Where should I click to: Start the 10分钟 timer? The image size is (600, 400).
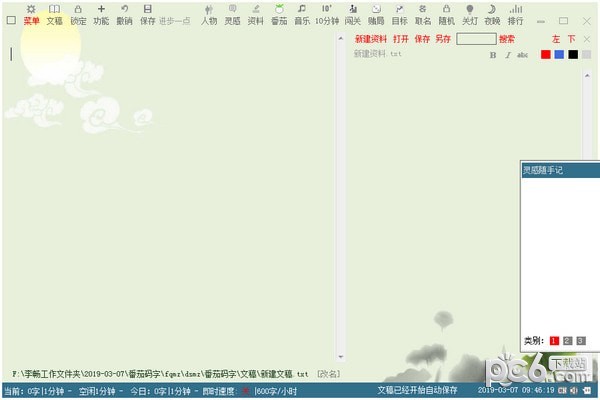[327, 15]
